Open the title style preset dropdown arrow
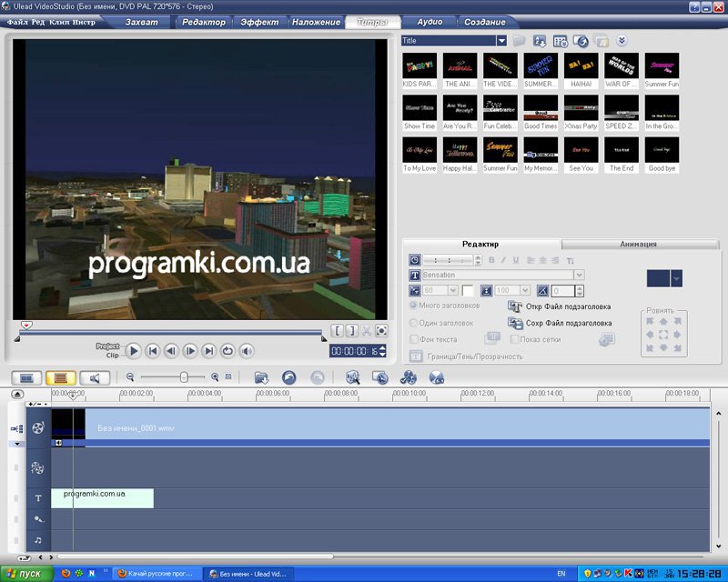 pos(676,278)
